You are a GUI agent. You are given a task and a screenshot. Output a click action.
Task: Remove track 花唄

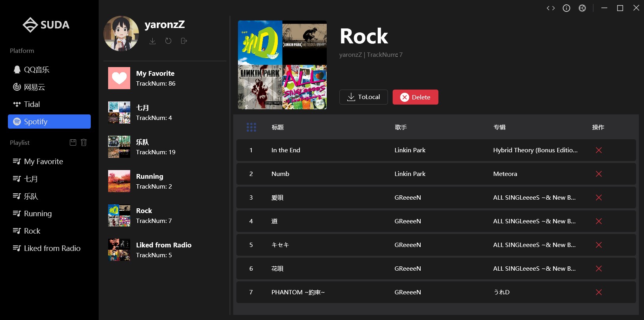click(x=599, y=268)
